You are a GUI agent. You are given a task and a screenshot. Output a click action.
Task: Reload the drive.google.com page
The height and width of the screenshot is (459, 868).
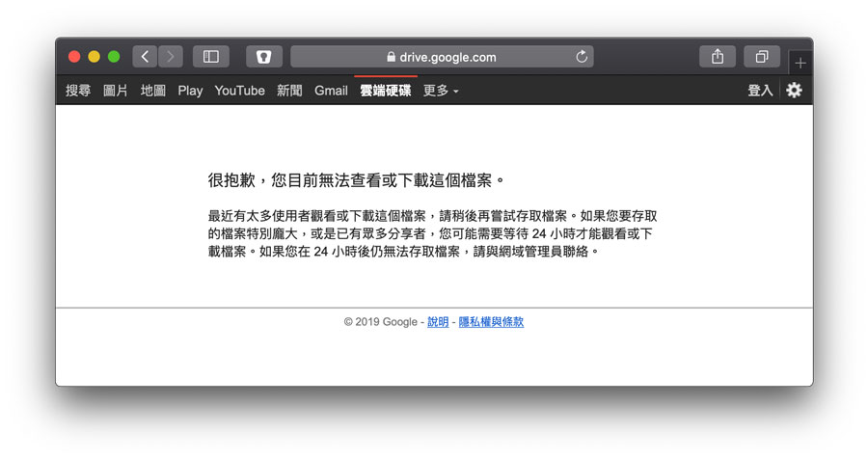[x=582, y=57]
